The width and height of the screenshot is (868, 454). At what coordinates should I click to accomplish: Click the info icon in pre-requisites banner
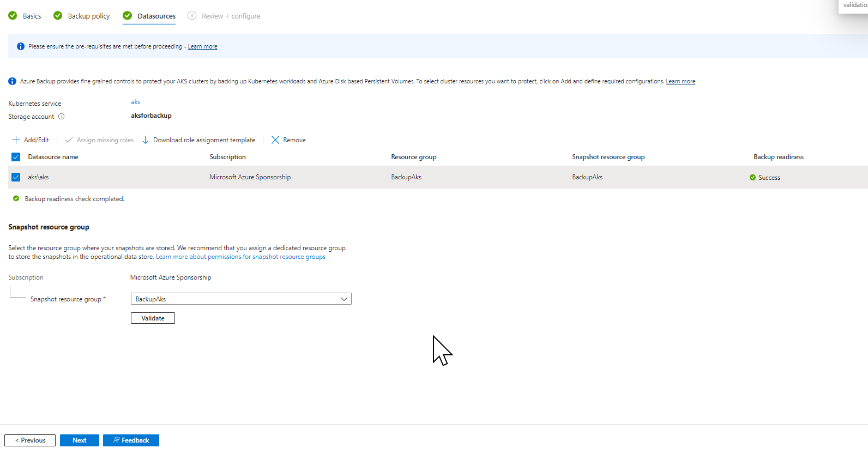pos(21,46)
